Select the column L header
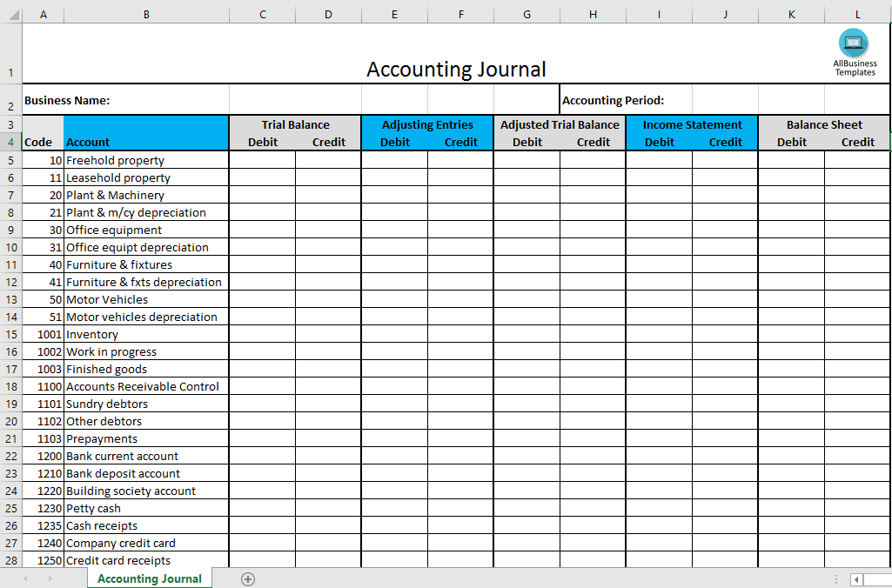This screenshot has height=588, width=892. [857, 15]
